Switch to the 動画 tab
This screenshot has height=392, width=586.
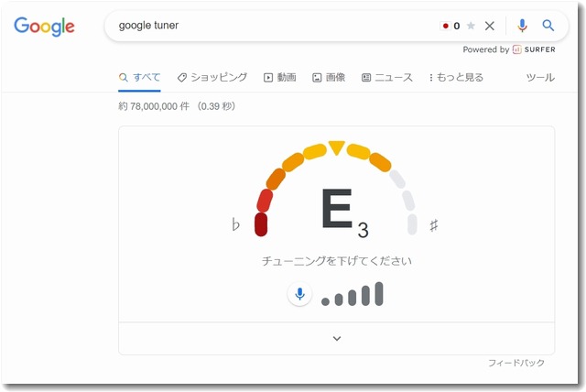pyautogui.click(x=280, y=77)
